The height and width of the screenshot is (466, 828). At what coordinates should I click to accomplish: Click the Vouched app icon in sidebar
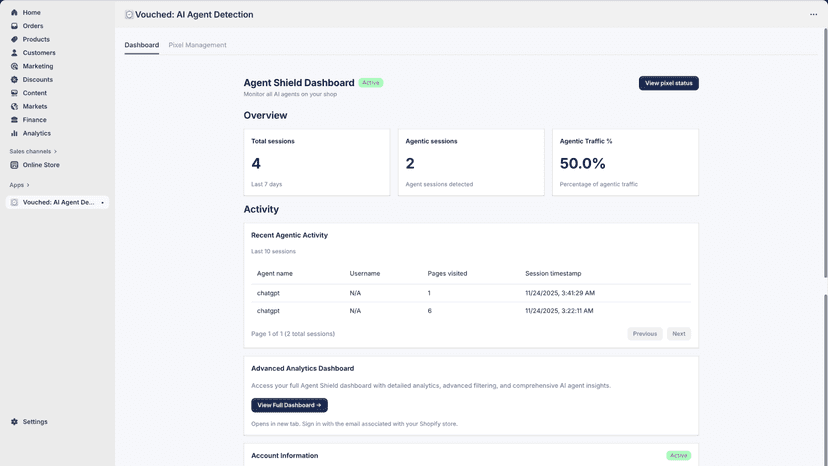pyautogui.click(x=14, y=202)
